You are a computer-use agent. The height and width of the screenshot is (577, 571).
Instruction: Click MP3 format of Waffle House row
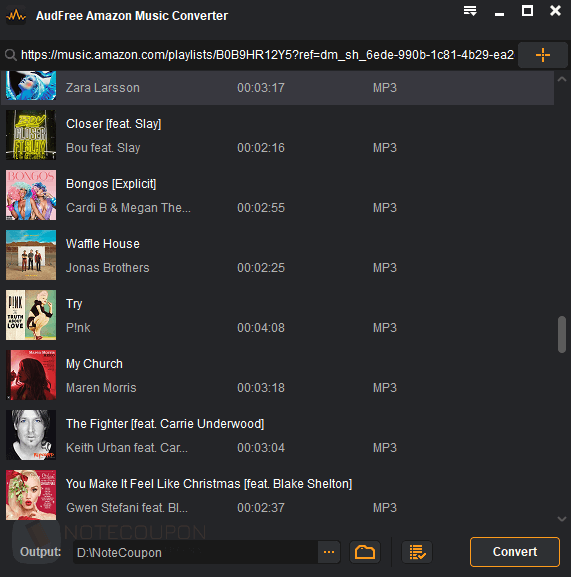click(385, 268)
